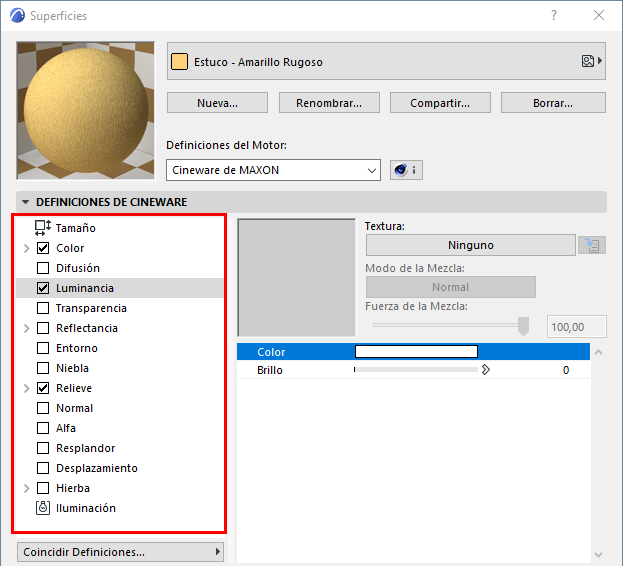Click the Compartir... button
This screenshot has height=566, width=623.
click(x=440, y=103)
